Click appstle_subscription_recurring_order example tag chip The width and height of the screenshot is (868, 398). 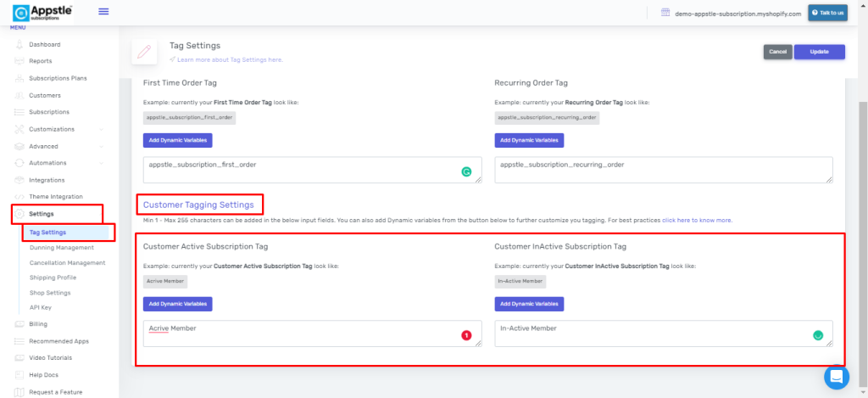547,117
